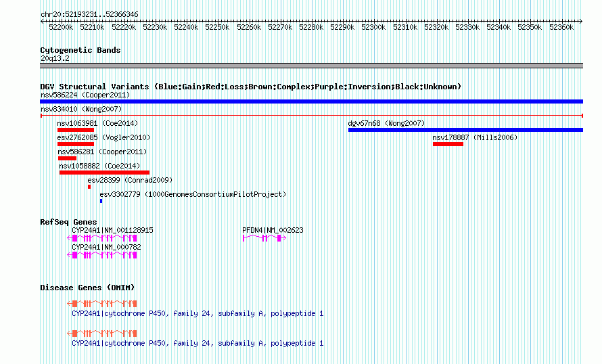The width and height of the screenshot is (602, 364).
Task: Select the nsv586281 (Cooper2011) red bar
Action: [x=67, y=158]
